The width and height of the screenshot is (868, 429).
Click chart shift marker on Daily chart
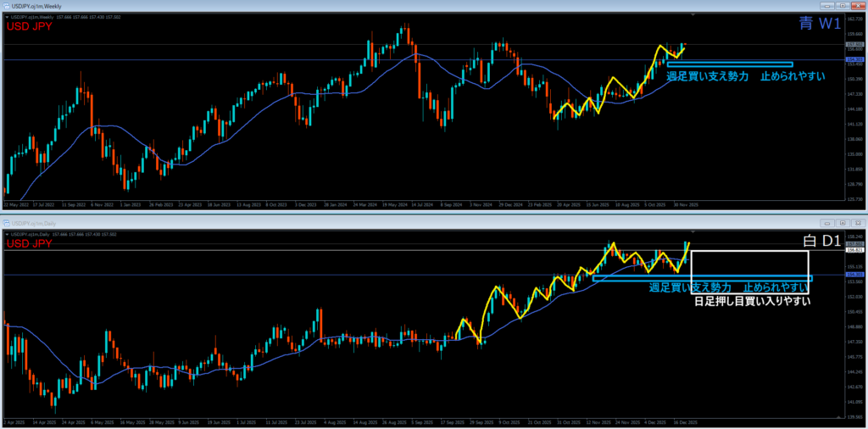(x=693, y=230)
